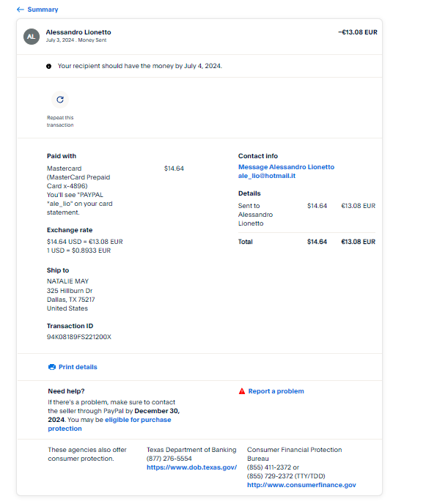
Task: Click the info icon beside recipient notice
Action: (48, 66)
